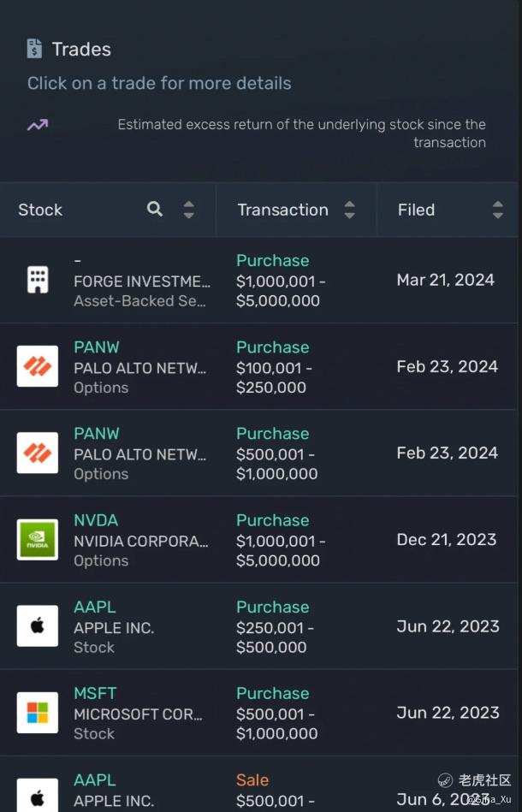Click the search magnifier in Stock column
Viewport: 522px width, 812px height.
point(155,209)
